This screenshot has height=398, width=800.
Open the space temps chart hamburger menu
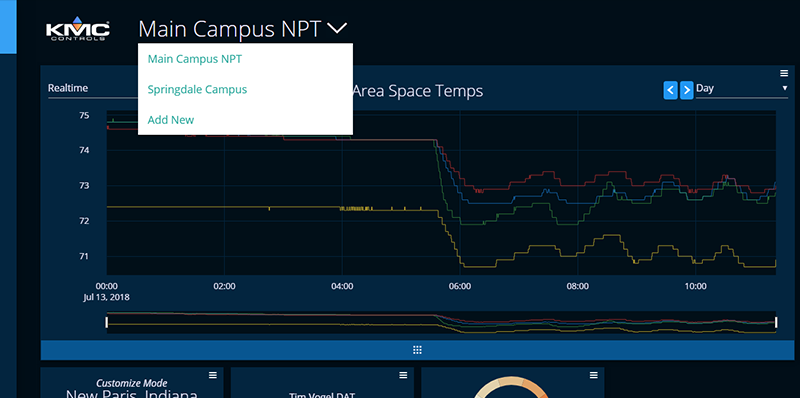tap(785, 73)
